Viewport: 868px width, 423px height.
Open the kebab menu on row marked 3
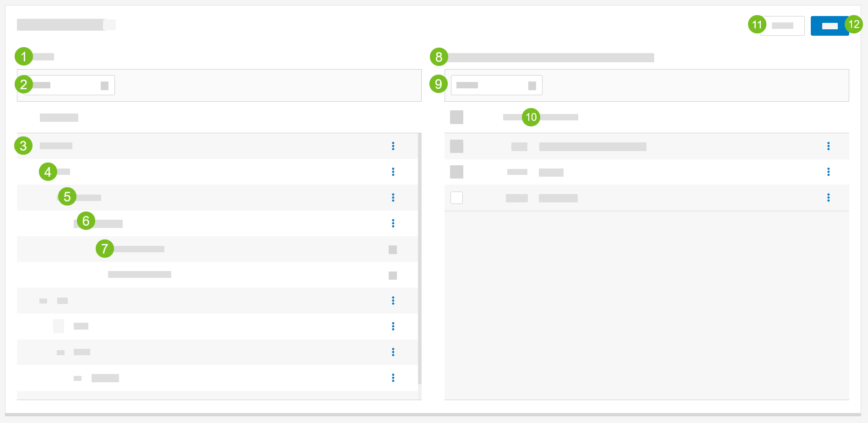393,146
